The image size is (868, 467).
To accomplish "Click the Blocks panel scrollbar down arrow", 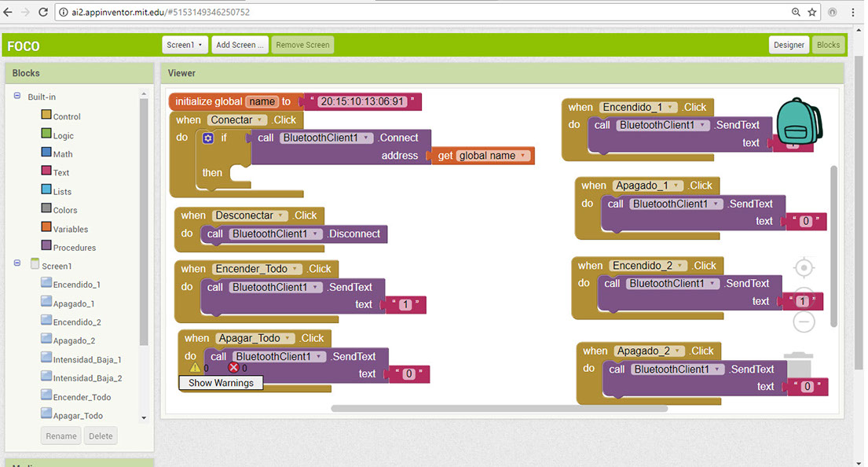I will [144, 417].
